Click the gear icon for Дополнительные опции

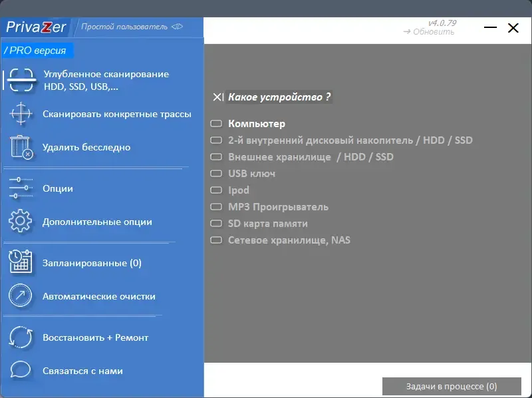pyautogui.click(x=21, y=221)
